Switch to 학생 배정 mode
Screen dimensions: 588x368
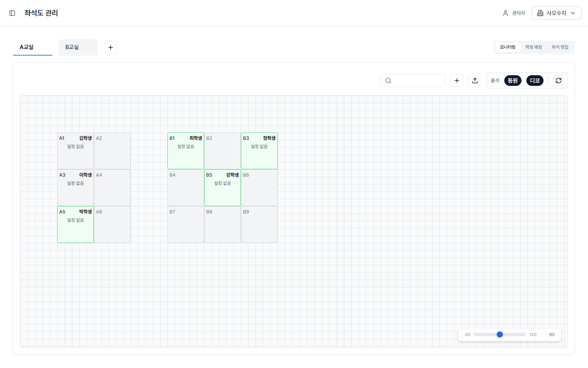click(533, 47)
